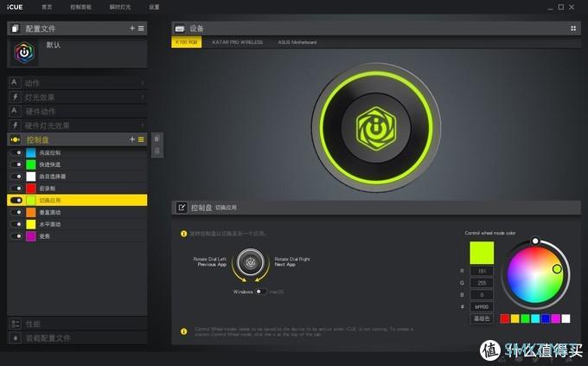Click the lower trash icon beside control wheel list
This screenshot has width=588, height=366.
point(157,151)
